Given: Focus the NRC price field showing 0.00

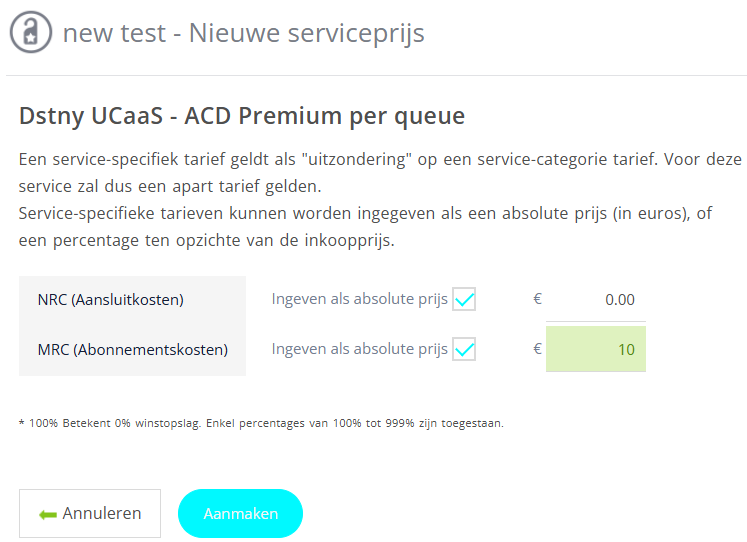Looking at the screenshot, I should (x=596, y=300).
